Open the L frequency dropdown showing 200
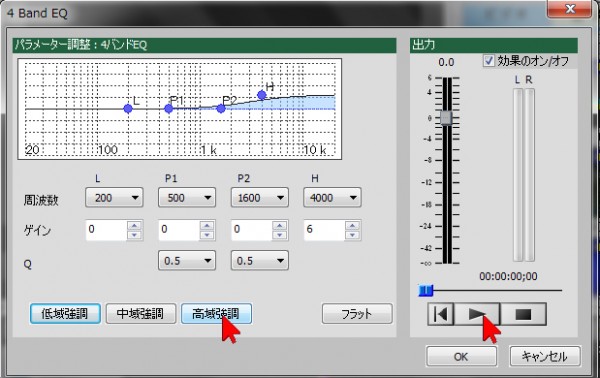Viewport: 600px width, 378px height. (x=114, y=197)
